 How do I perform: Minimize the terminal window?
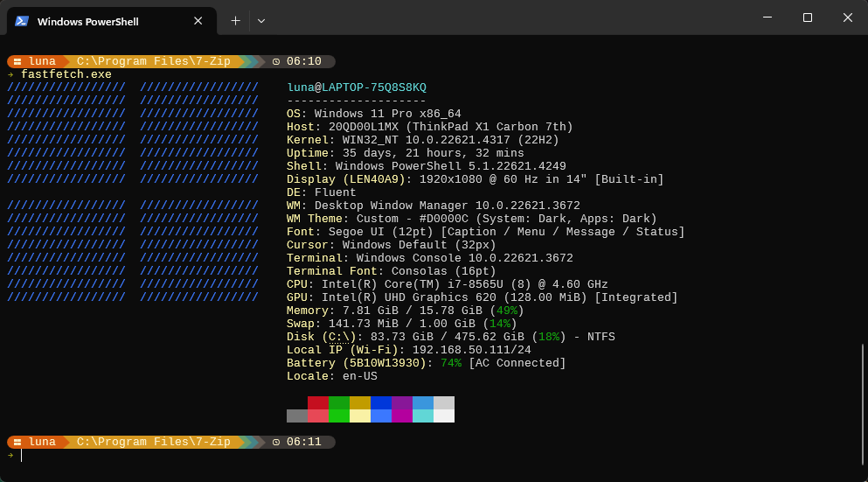point(767,17)
